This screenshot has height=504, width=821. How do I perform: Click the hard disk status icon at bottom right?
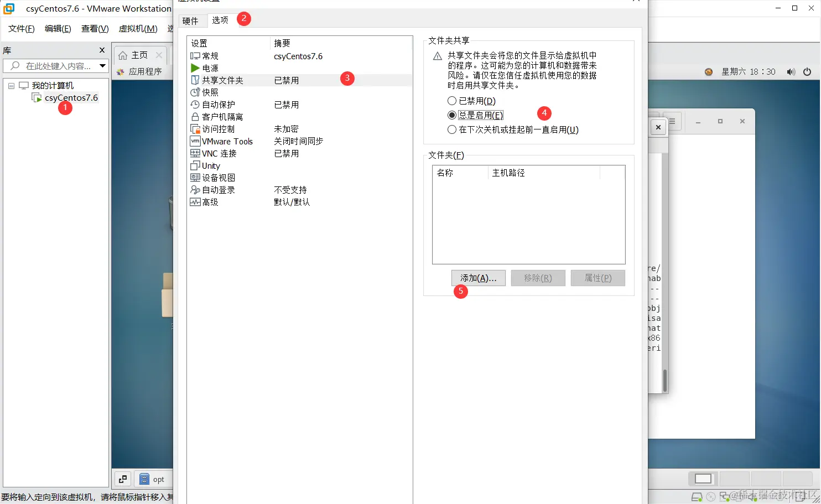pyautogui.click(x=697, y=497)
